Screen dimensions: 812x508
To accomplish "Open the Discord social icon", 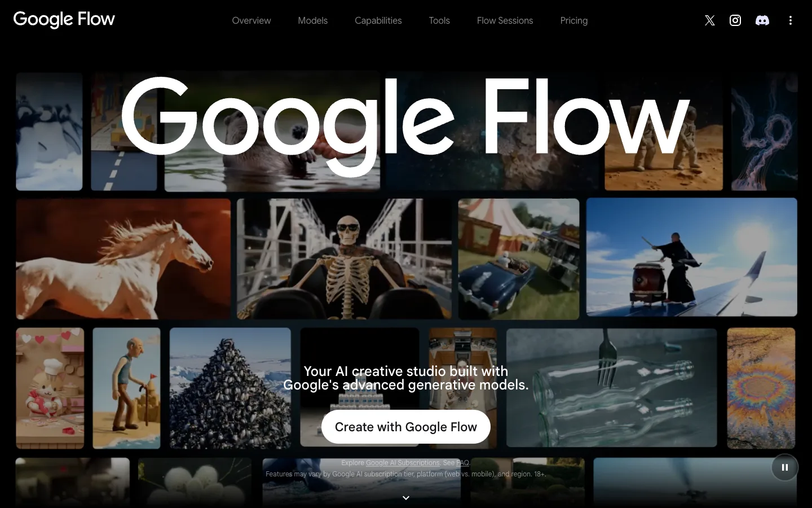I will (x=762, y=20).
